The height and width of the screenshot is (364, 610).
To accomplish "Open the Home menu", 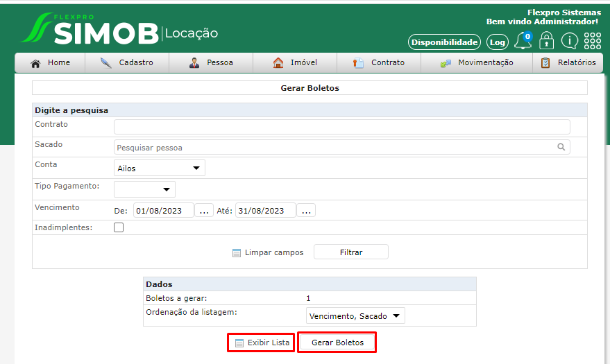I will [x=50, y=62].
